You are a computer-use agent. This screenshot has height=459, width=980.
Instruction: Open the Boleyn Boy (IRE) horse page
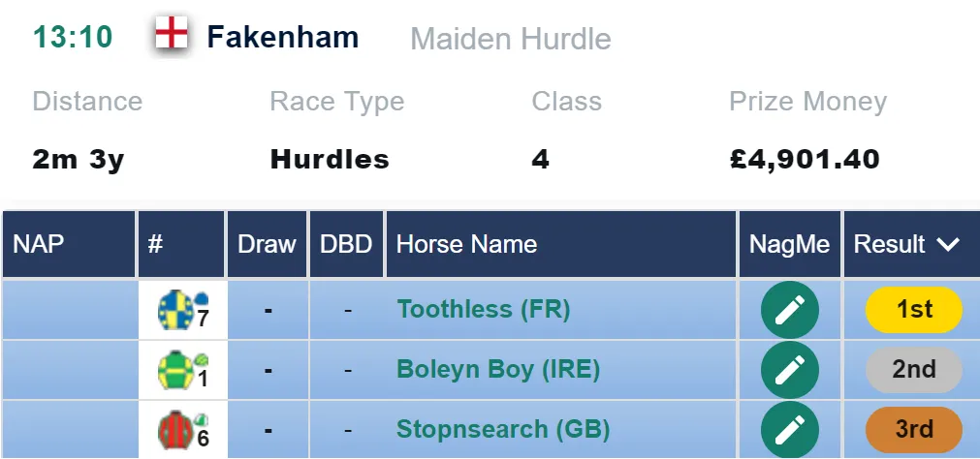(x=498, y=370)
